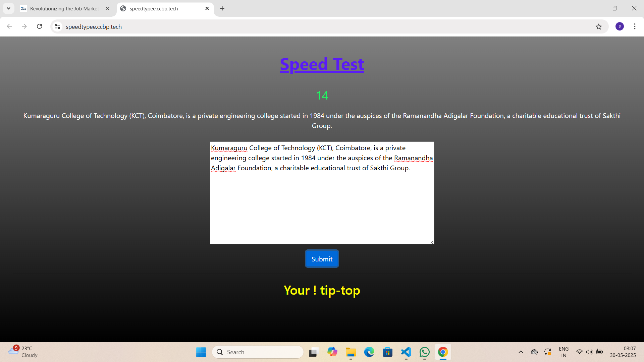Show hidden system tray icons
This screenshot has width=644, height=362.
point(521,352)
